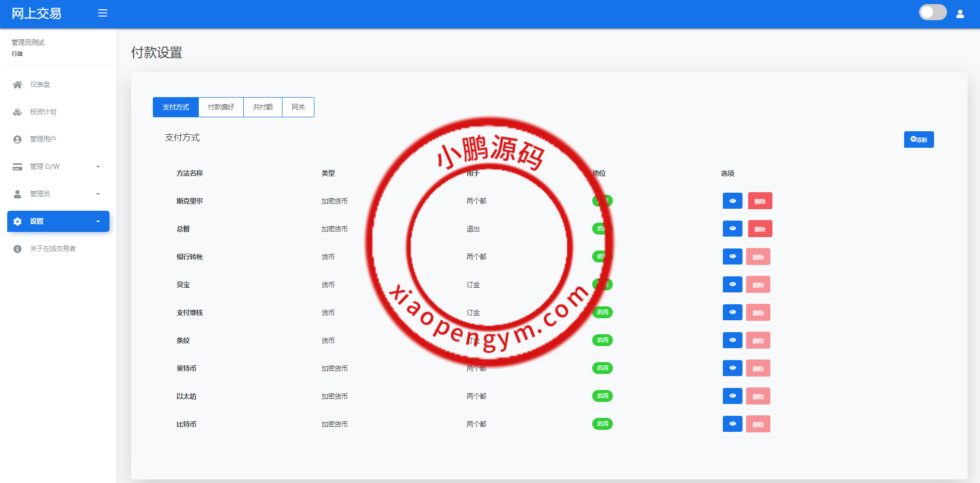Collapse the 设置 menu arrow
This screenshot has width=980, height=483.
point(98,222)
